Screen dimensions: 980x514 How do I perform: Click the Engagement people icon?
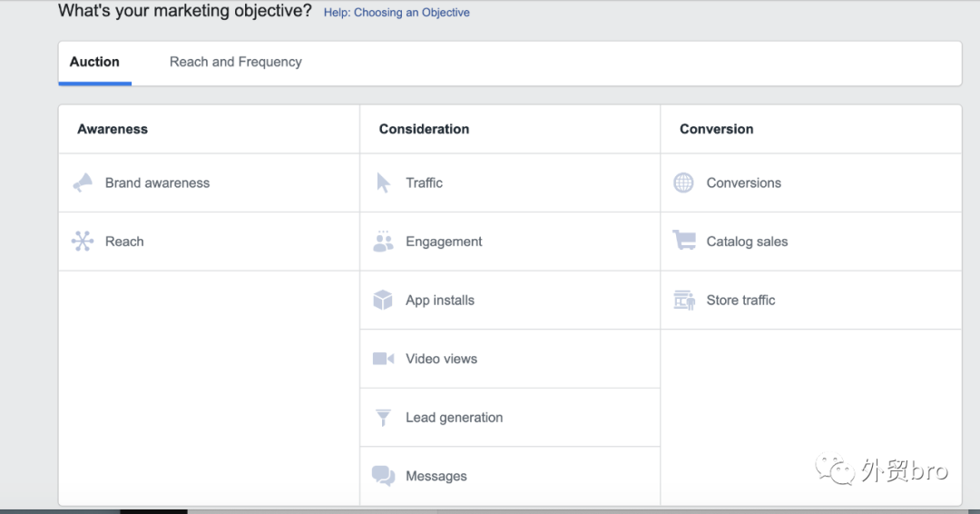tap(384, 242)
